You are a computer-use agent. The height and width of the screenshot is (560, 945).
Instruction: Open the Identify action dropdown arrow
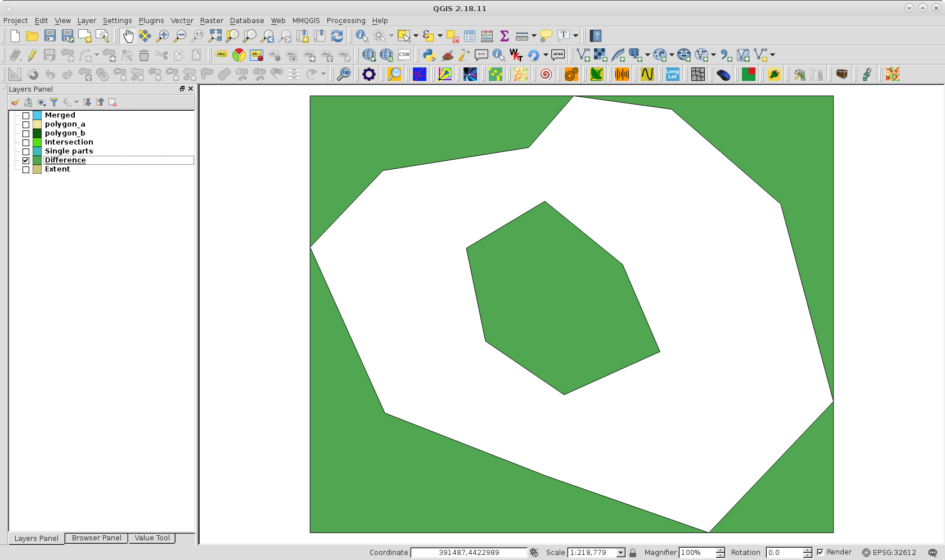(391, 36)
